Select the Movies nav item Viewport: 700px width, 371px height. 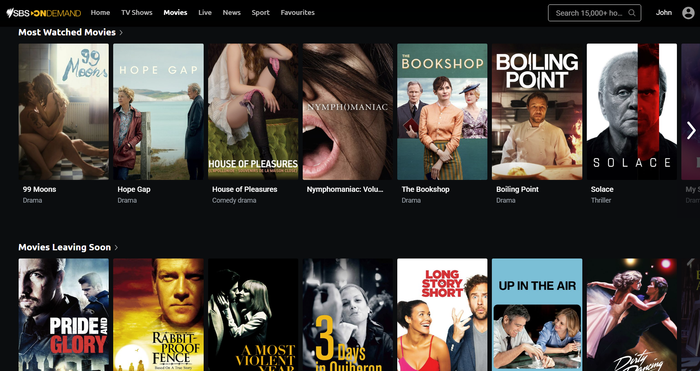click(x=175, y=13)
